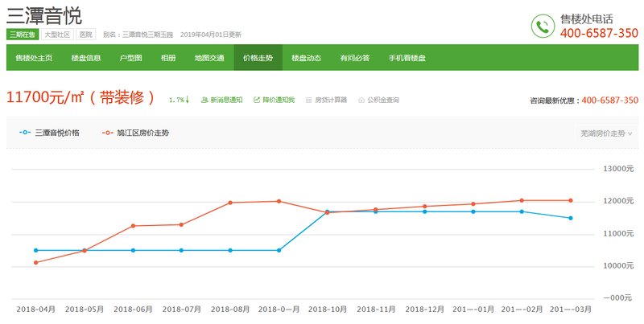Click the blue data point at 2019-03月
The height and width of the screenshot is (324, 644).
[x=571, y=218]
